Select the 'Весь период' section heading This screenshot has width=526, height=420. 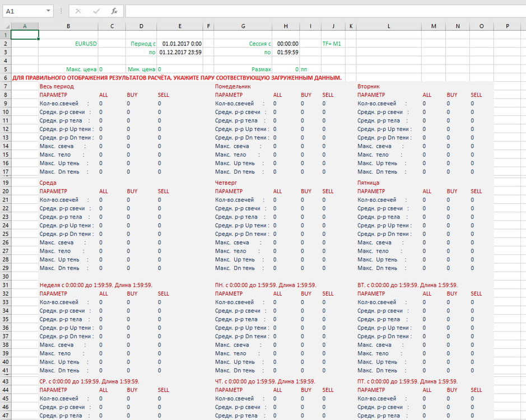[x=57, y=86]
